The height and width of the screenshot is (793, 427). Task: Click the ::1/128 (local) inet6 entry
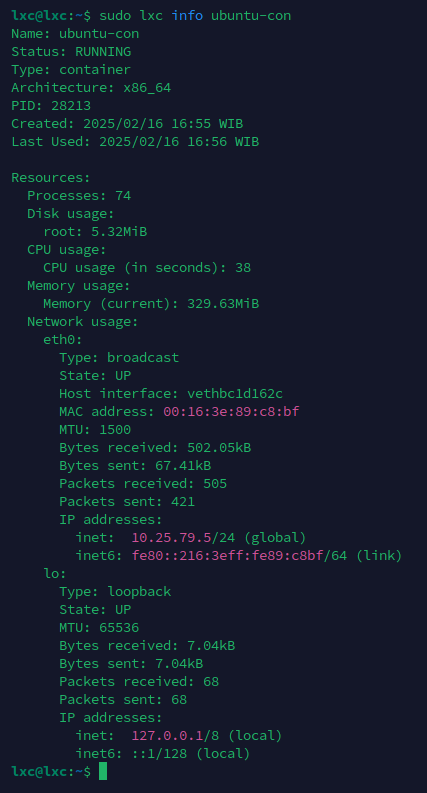click(191, 754)
